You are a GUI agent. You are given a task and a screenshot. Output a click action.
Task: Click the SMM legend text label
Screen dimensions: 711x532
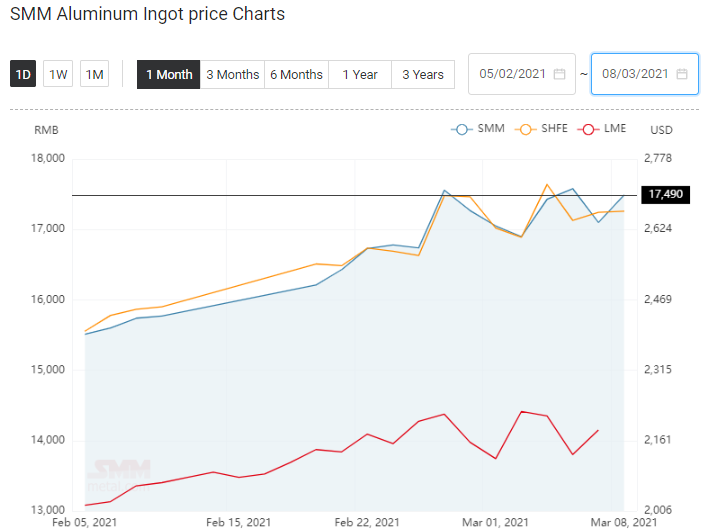click(491, 128)
